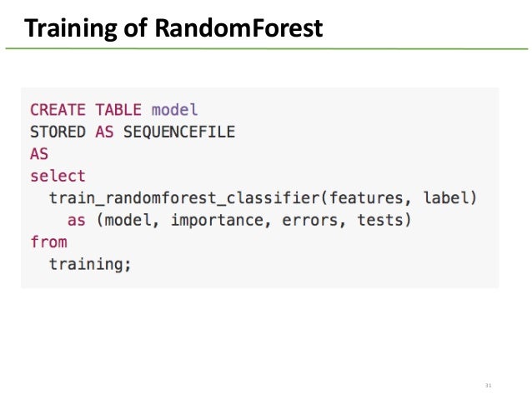Click the green horizontal divider line
This screenshot has height=399, width=532.
(267, 49)
